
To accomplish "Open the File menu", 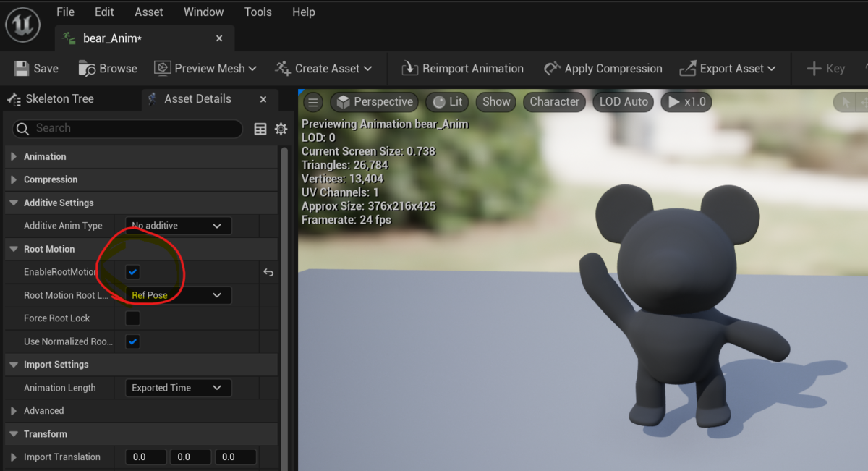I will (65, 12).
